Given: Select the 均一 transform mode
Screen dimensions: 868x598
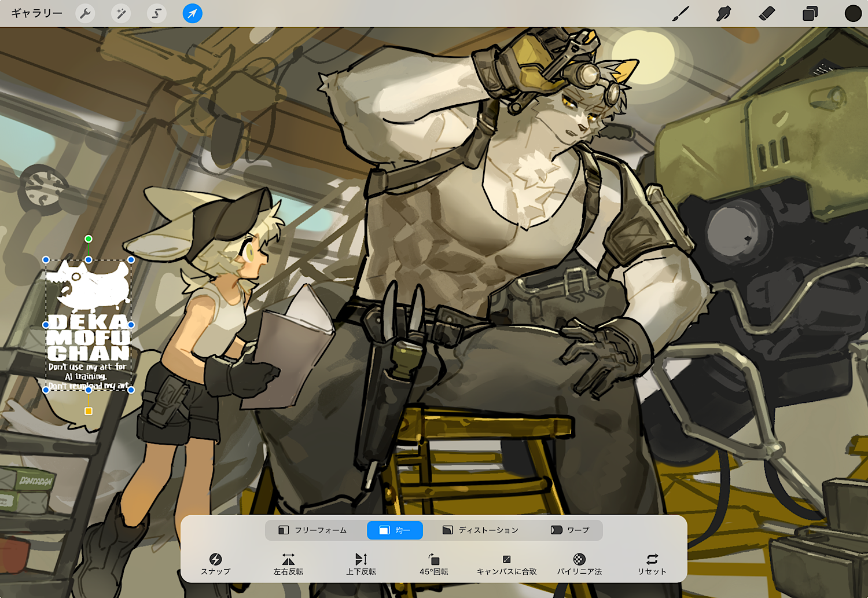Looking at the screenshot, I should click(395, 530).
